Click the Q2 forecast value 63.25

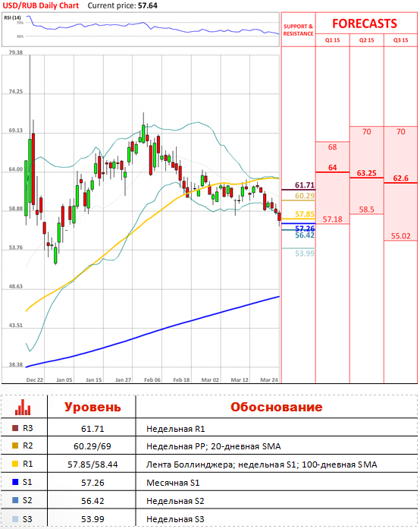click(x=366, y=173)
